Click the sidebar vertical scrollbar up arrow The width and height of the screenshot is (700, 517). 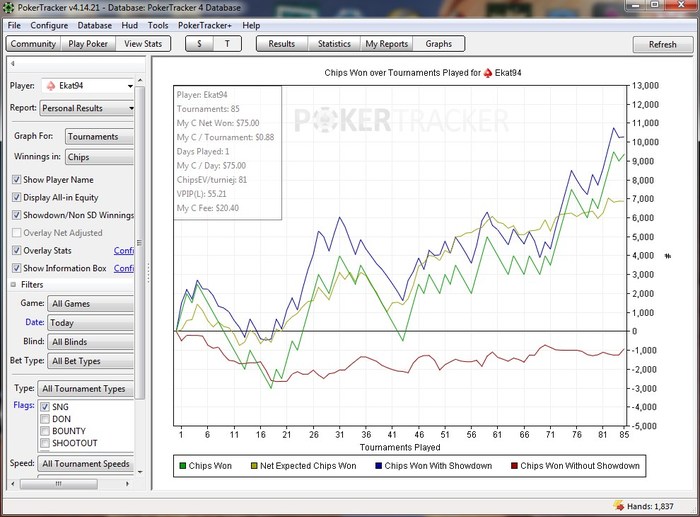pos(140,80)
